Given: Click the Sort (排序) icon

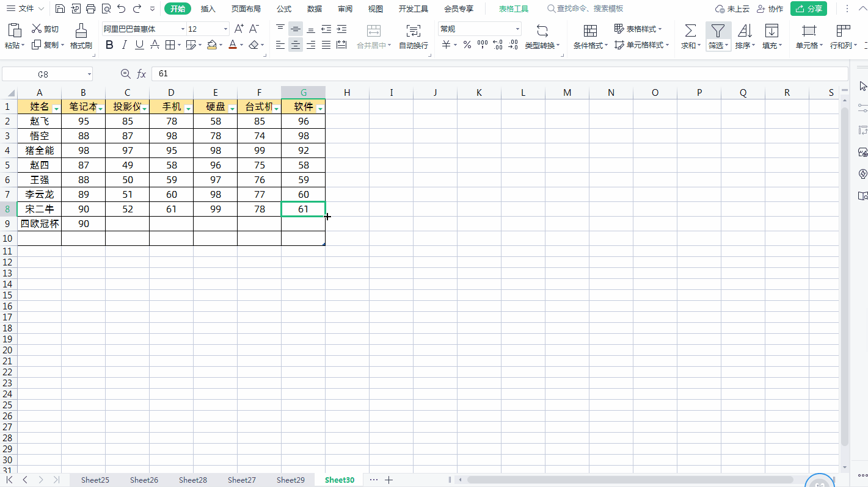Looking at the screenshot, I should 745,31.
